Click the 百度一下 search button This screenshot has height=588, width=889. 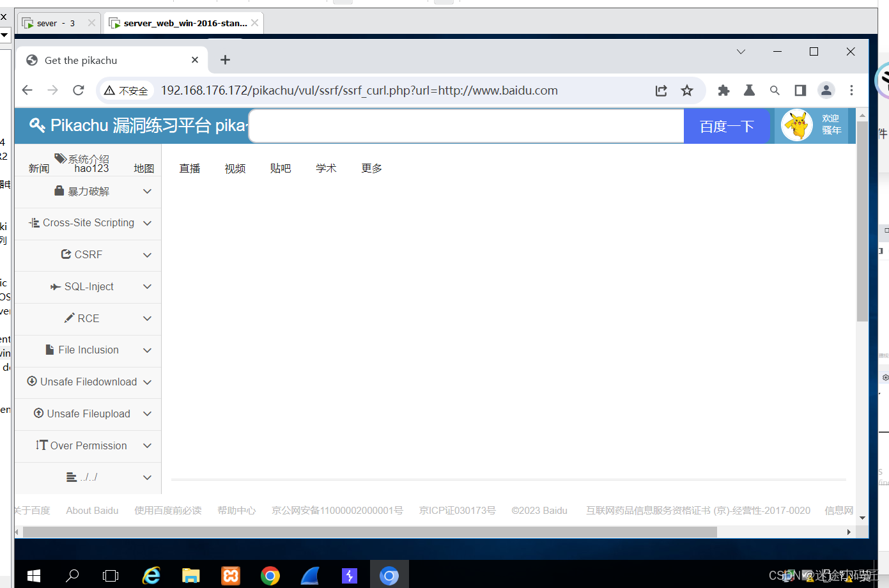tap(727, 126)
